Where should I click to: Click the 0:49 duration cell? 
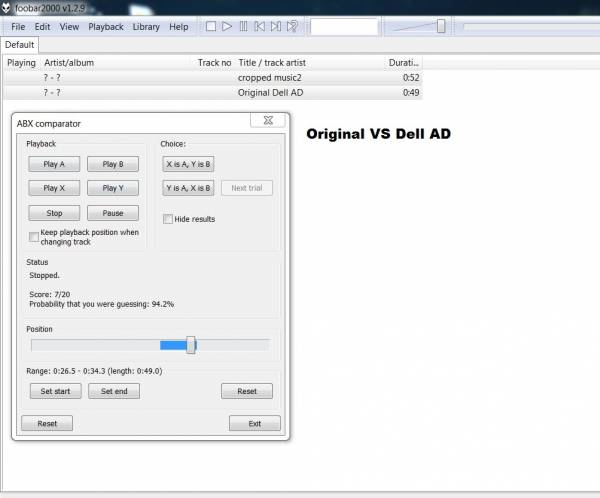411,93
